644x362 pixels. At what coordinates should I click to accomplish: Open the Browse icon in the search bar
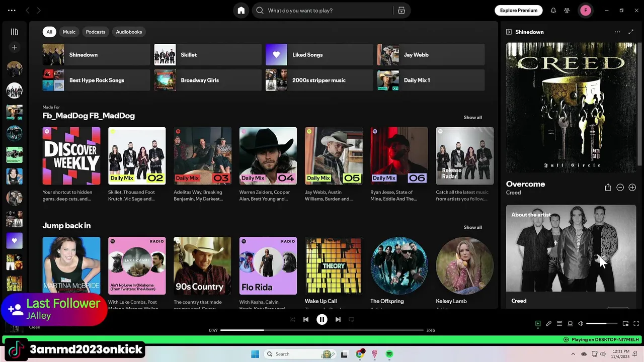click(401, 11)
